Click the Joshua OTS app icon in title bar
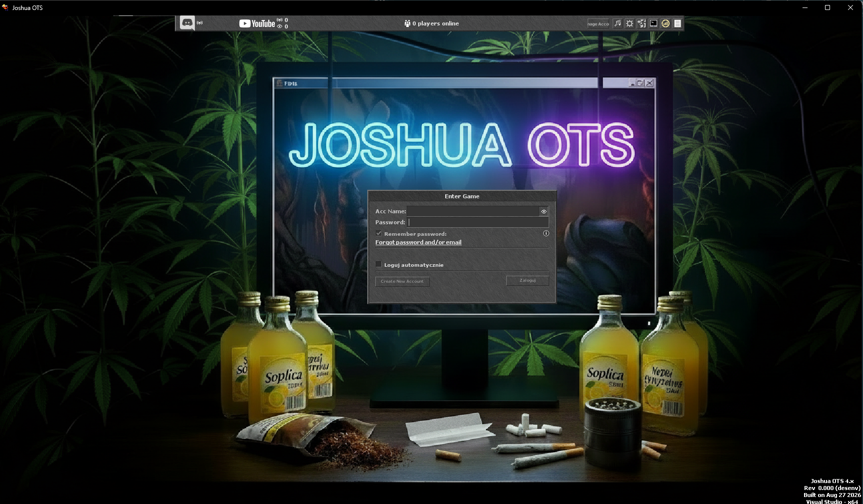The height and width of the screenshot is (504, 863). (x=5, y=7)
